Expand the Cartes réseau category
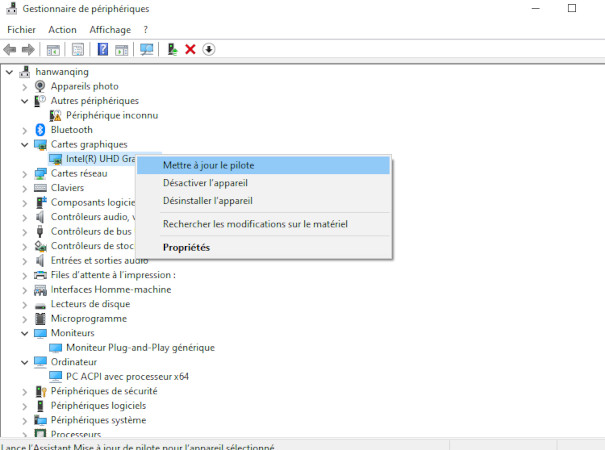This screenshot has width=605, height=450. point(25,173)
